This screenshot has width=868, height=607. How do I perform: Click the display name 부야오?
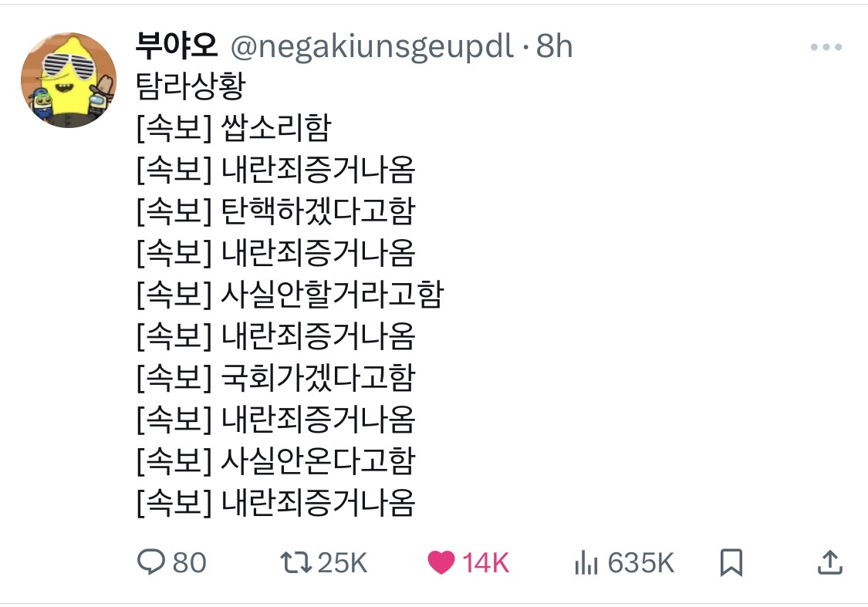point(177,47)
